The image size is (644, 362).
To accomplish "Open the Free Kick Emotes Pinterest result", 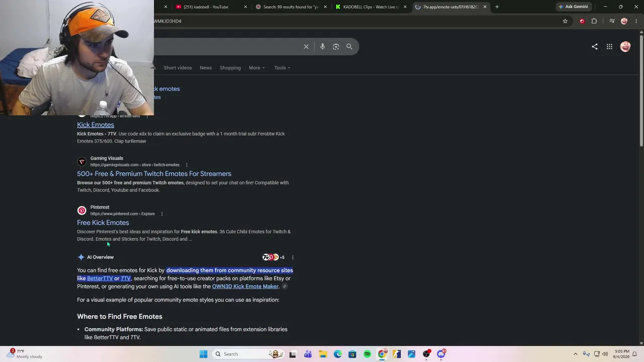I will click(103, 223).
